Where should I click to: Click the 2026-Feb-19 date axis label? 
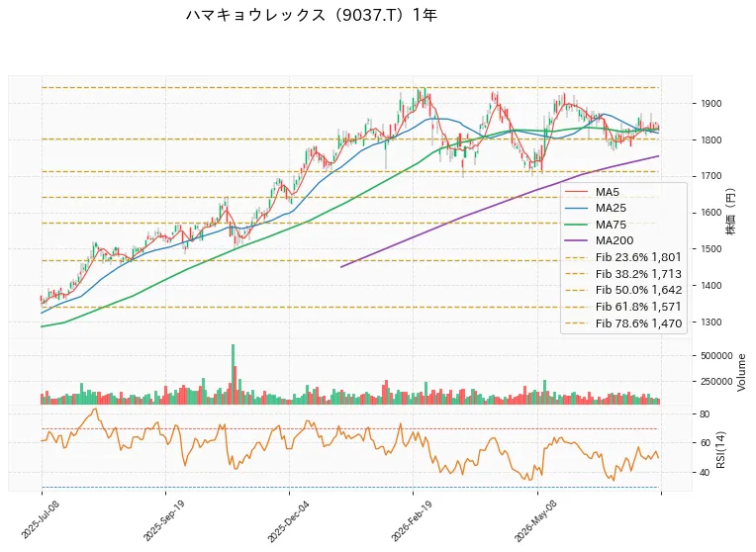(x=411, y=520)
